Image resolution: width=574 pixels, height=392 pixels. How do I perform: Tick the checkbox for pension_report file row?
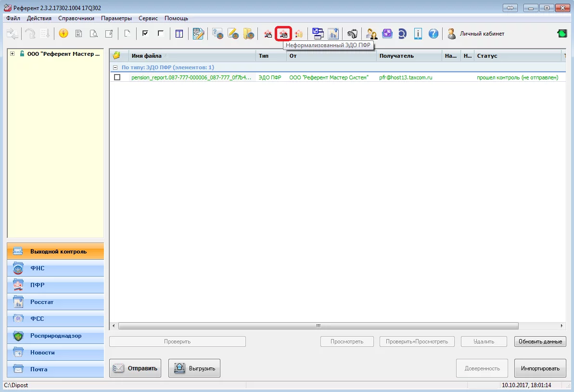click(x=117, y=77)
